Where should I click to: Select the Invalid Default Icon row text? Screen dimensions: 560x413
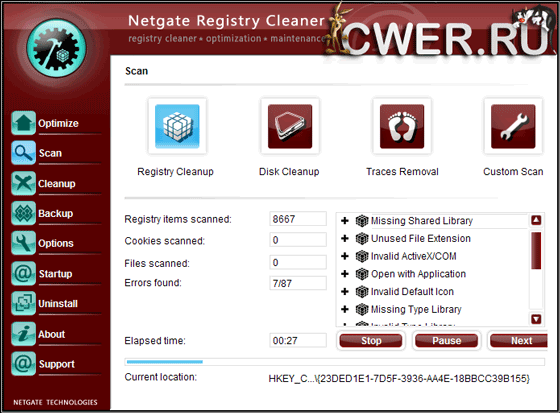pyautogui.click(x=412, y=292)
